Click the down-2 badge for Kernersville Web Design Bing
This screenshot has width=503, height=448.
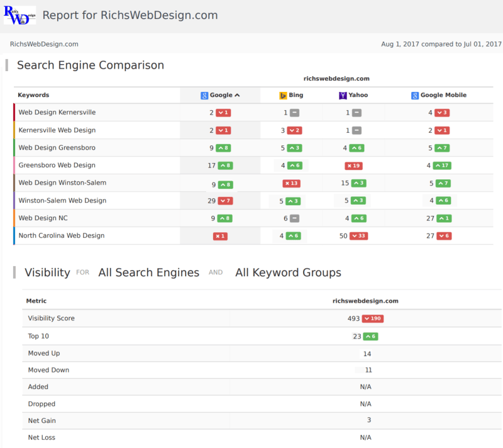tap(294, 130)
